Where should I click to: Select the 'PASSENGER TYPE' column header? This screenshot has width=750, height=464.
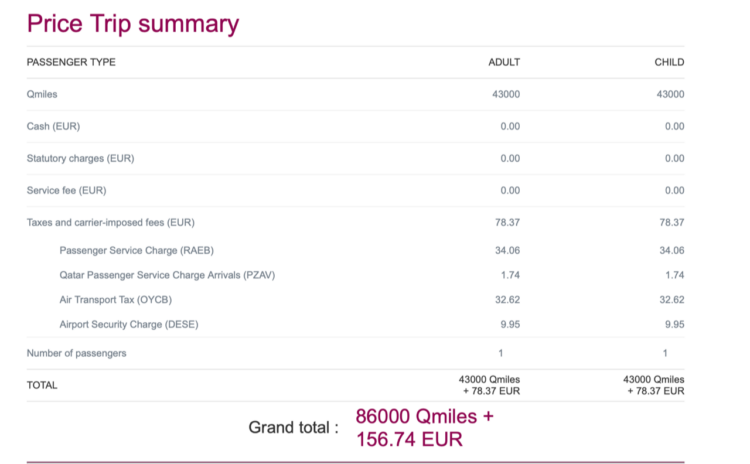tap(71, 62)
